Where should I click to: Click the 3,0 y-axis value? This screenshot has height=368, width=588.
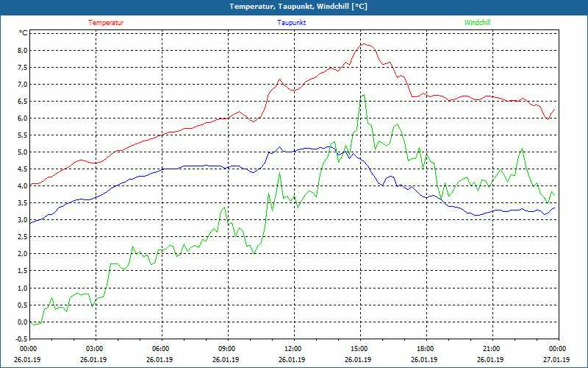(24, 220)
